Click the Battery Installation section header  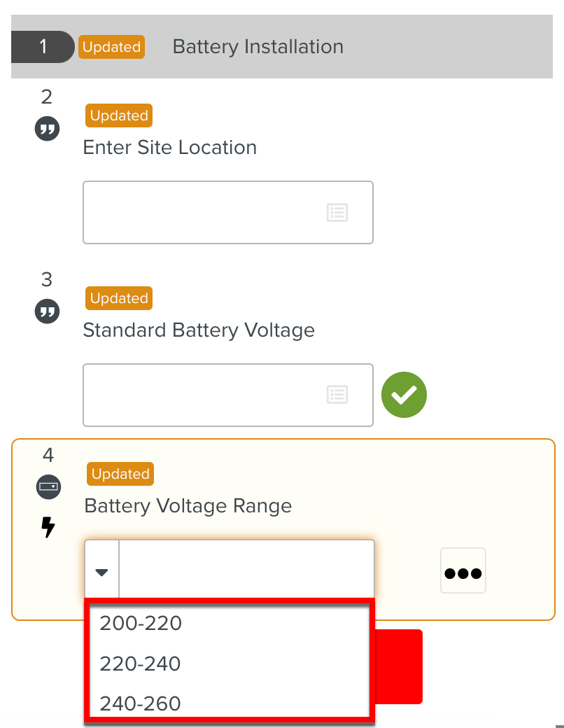pyautogui.click(x=258, y=47)
